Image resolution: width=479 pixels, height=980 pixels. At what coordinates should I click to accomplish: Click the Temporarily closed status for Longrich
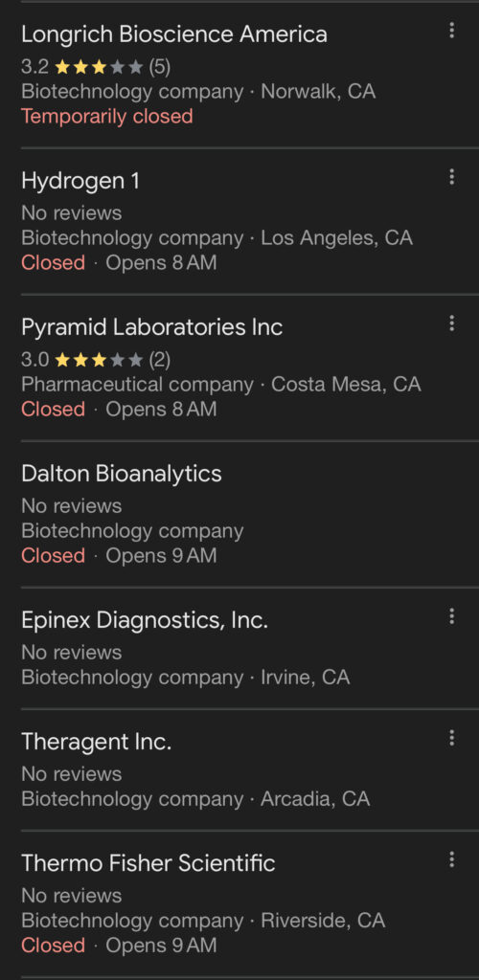[107, 116]
